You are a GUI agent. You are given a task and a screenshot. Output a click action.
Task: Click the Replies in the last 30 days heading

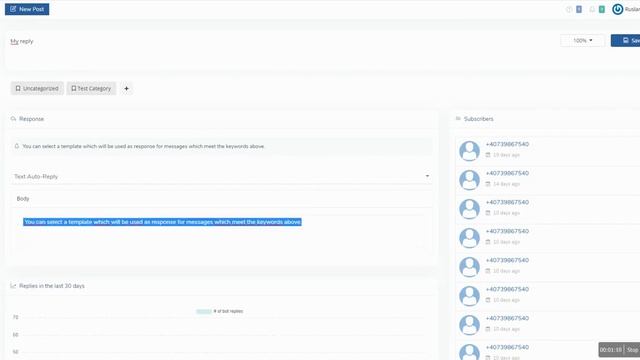[x=52, y=286]
